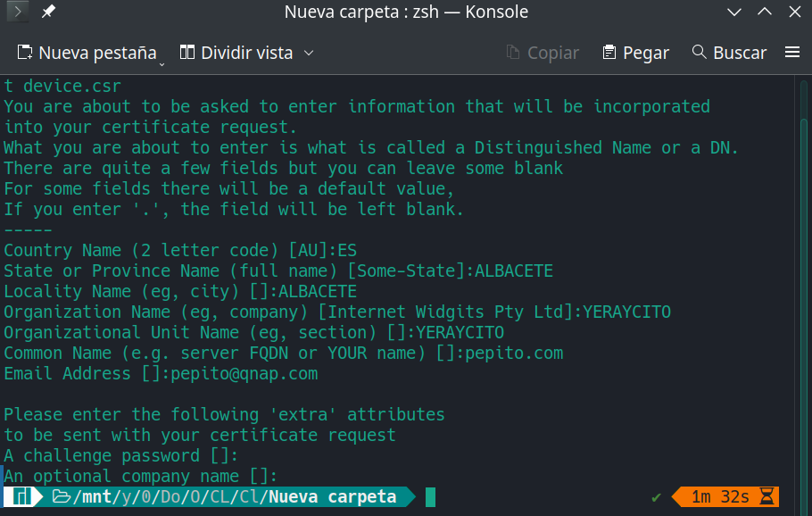Screen dimensions: 812x516
Task: Click the terminal cursor at the prompt
Action: (431, 497)
